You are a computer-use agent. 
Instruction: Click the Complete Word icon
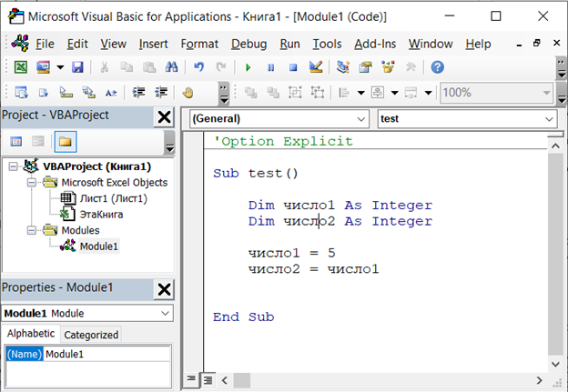[111, 93]
